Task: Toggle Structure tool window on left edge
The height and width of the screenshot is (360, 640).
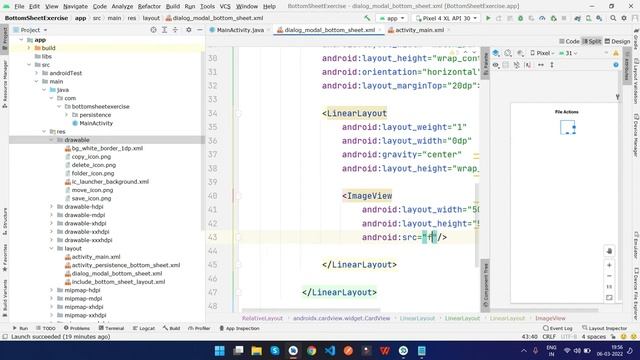Action: 4,221
